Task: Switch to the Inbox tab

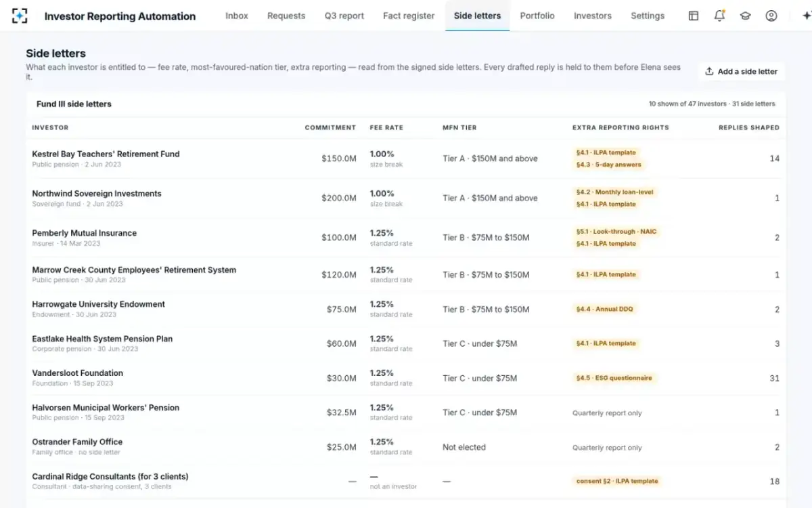Action: pos(237,16)
